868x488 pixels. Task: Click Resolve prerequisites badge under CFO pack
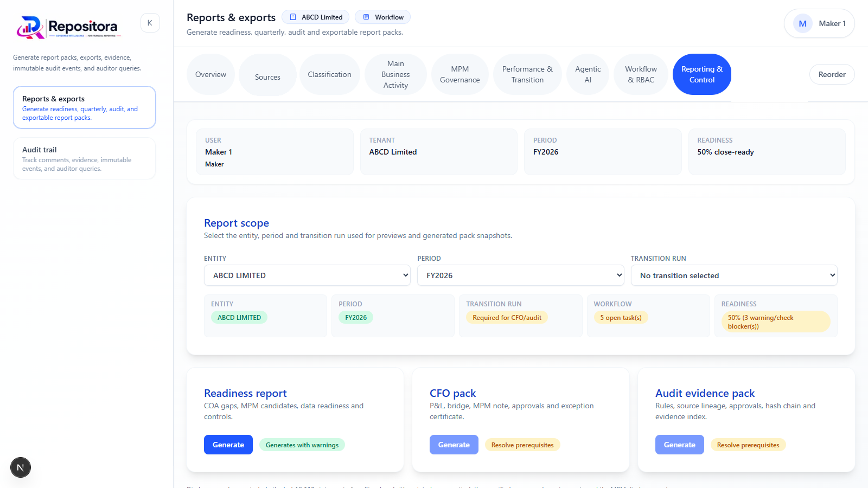tap(522, 445)
